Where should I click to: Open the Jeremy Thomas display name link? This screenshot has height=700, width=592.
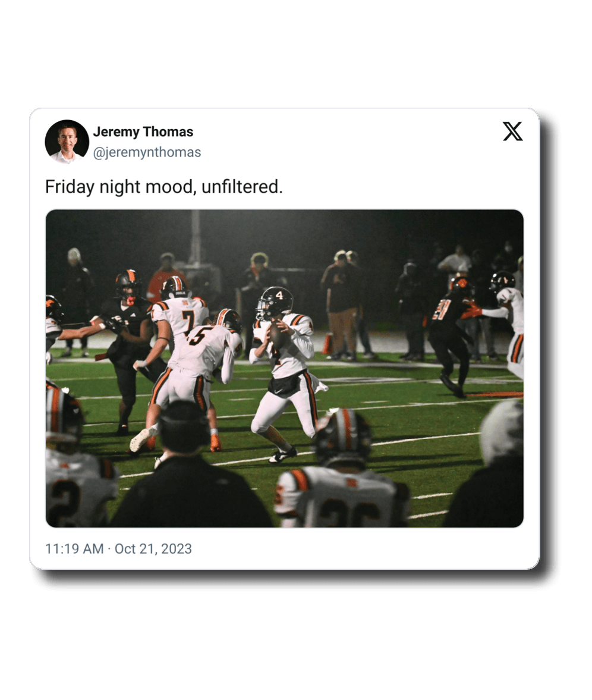point(143,131)
